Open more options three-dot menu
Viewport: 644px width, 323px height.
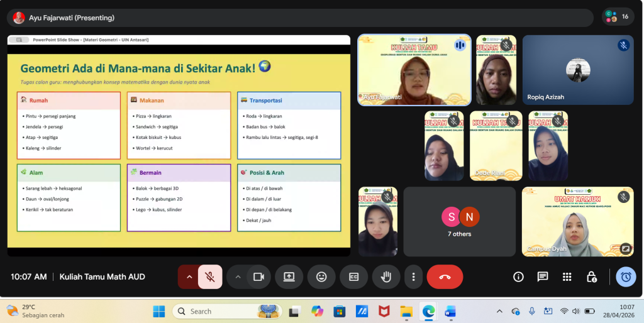coord(414,277)
